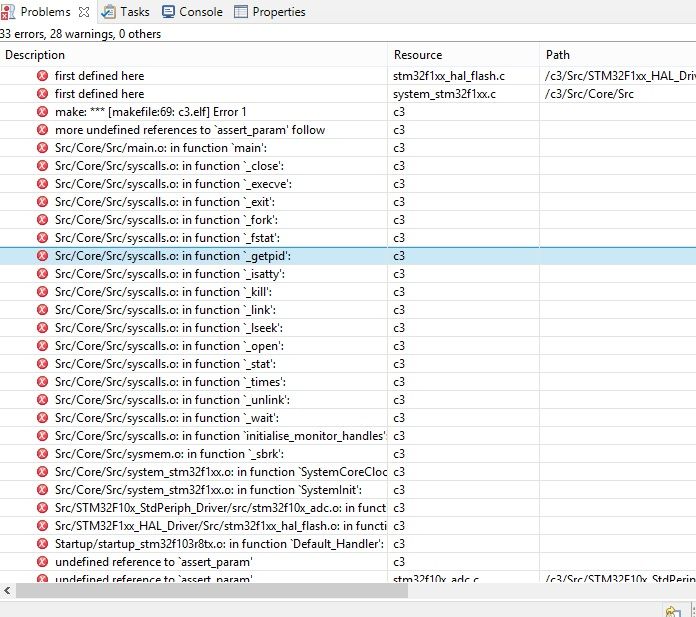Select the 'initialise_monitor_handles' error text
The height and width of the screenshot is (617, 696).
coord(221,436)
